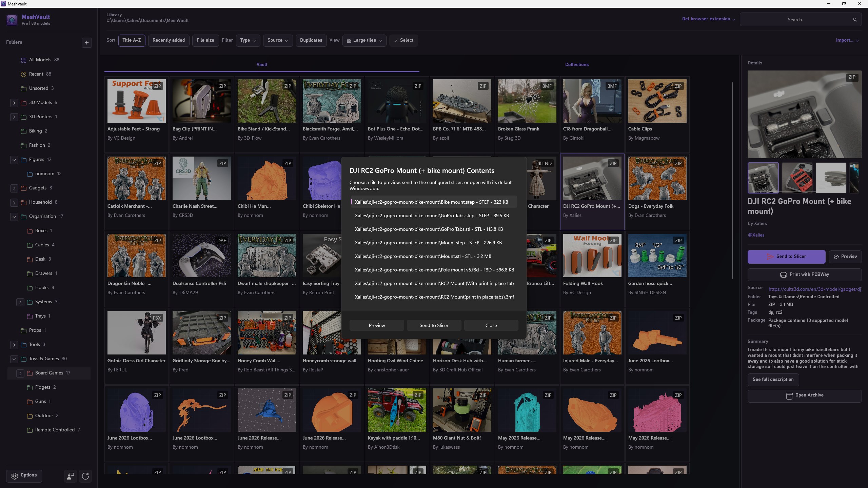Open the Import dropdown
The height and width of the screenshot is (488, 868).
click(x=847, y=40)
